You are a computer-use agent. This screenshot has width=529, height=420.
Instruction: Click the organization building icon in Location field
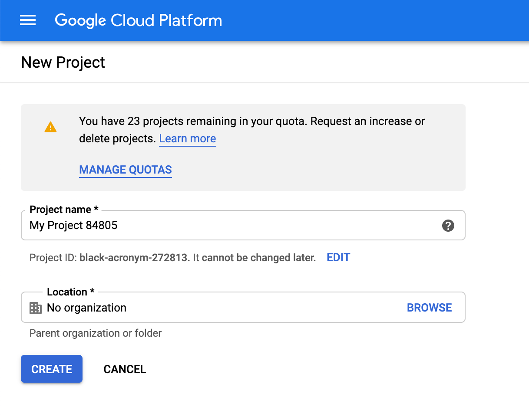point(35,308)
